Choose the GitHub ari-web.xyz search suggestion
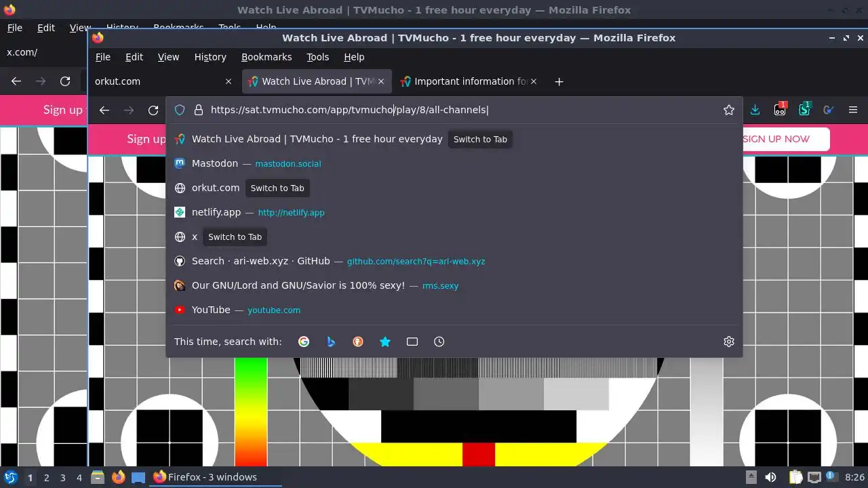The image size is (868, 488). 454,261
